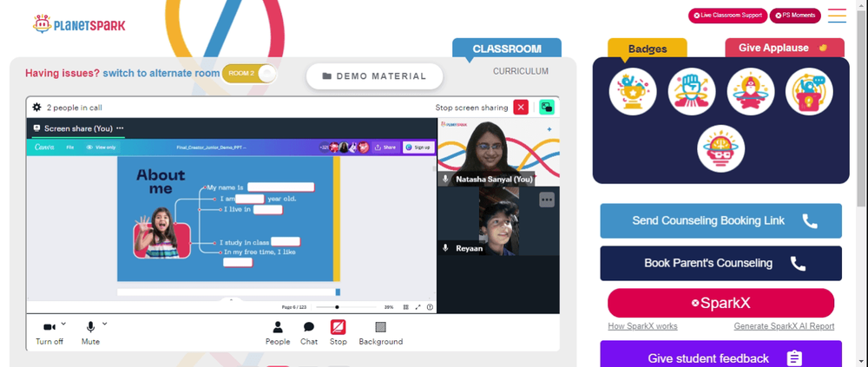Award the podium speaker badge
Screen dimensions: 868x367
pos(809,91)
